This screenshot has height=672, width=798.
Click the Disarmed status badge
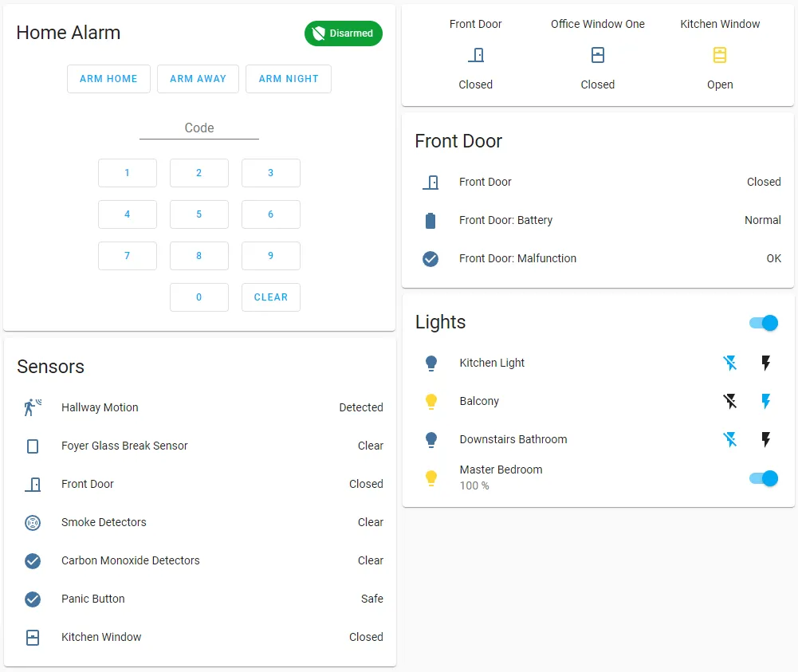click(344, 33)
